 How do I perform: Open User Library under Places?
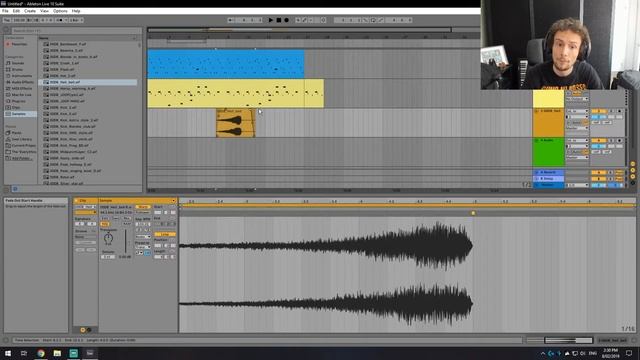tap(21, 139)
